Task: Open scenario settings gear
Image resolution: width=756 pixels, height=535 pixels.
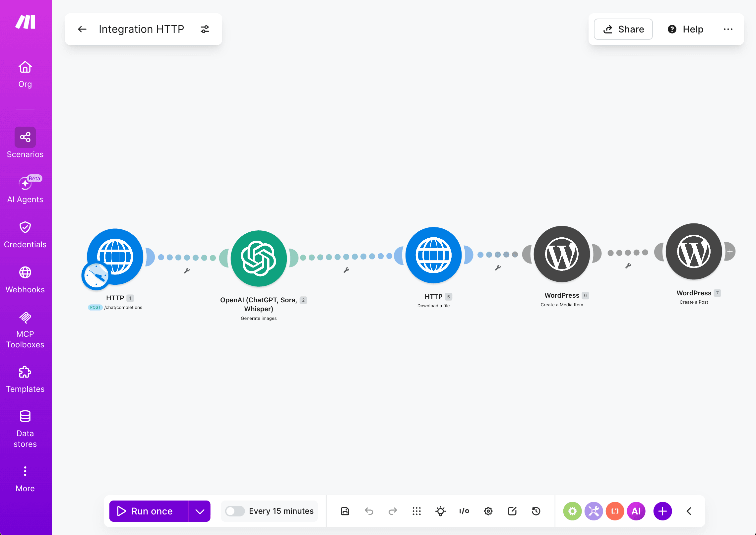Action: tap(488, 511)
